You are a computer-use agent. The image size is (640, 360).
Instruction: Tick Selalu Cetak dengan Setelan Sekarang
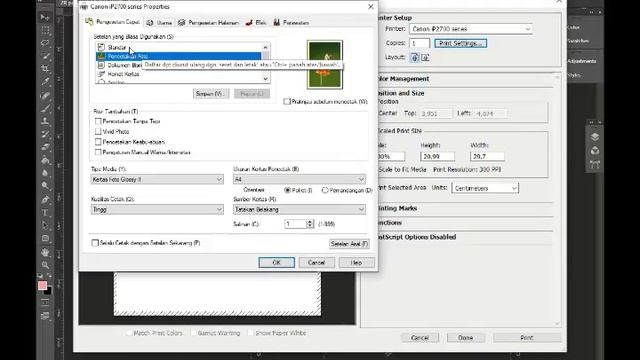click(x=95, y=243)
